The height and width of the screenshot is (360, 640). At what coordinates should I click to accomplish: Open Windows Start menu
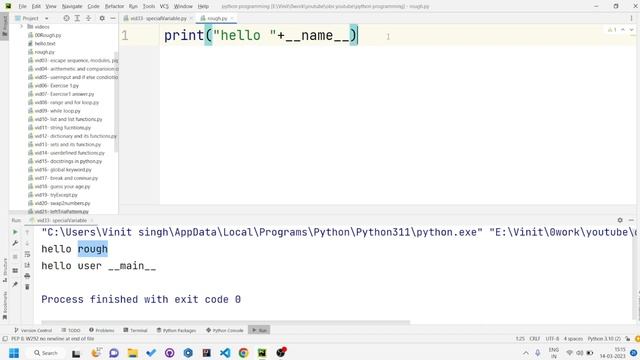click(14, 353)
